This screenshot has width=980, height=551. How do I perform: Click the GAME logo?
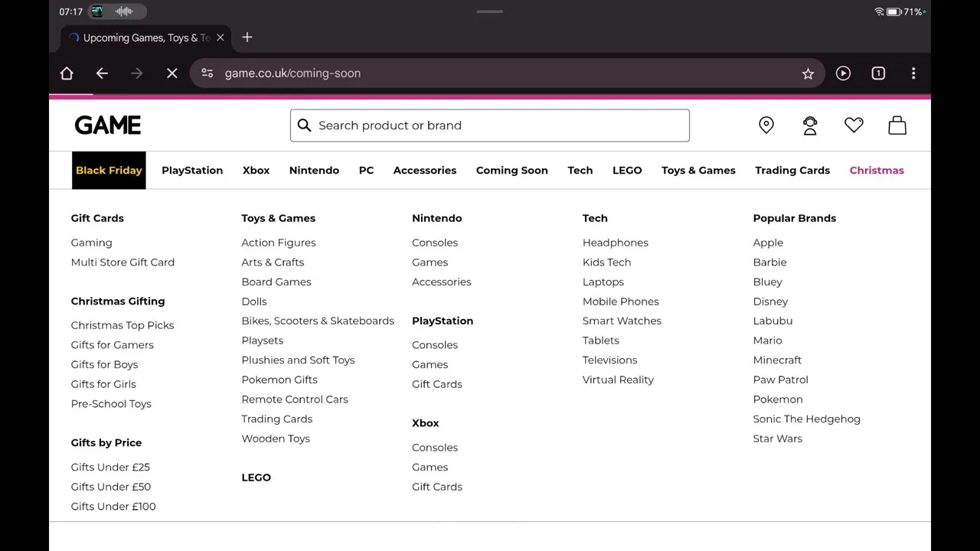click(108, 126)
